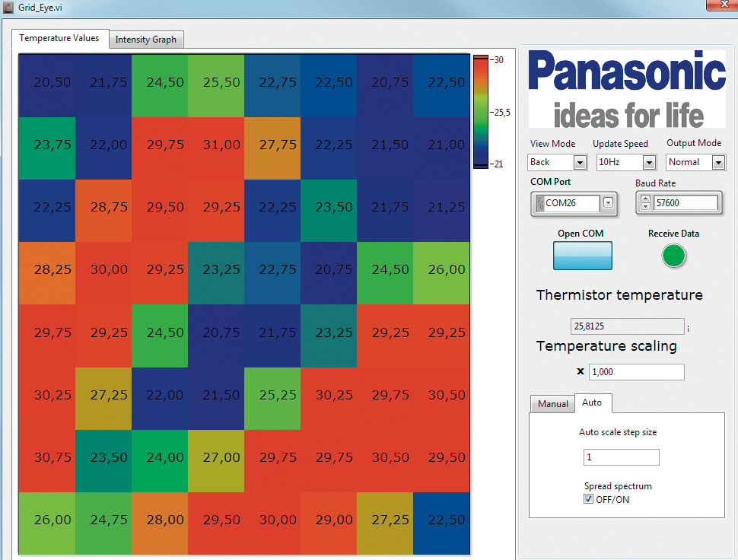
Task: Click the green Receive Data indicator
Action: pos(673,256)
